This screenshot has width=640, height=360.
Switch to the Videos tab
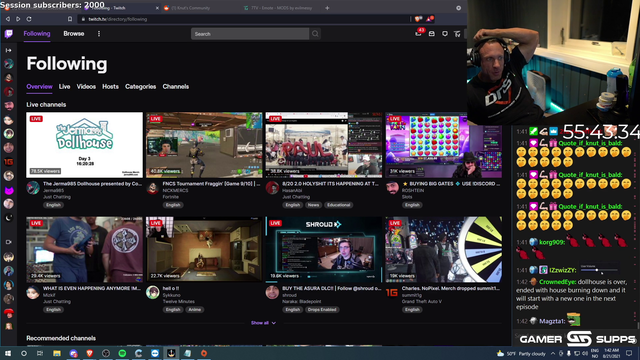click(x=86, y=87)
